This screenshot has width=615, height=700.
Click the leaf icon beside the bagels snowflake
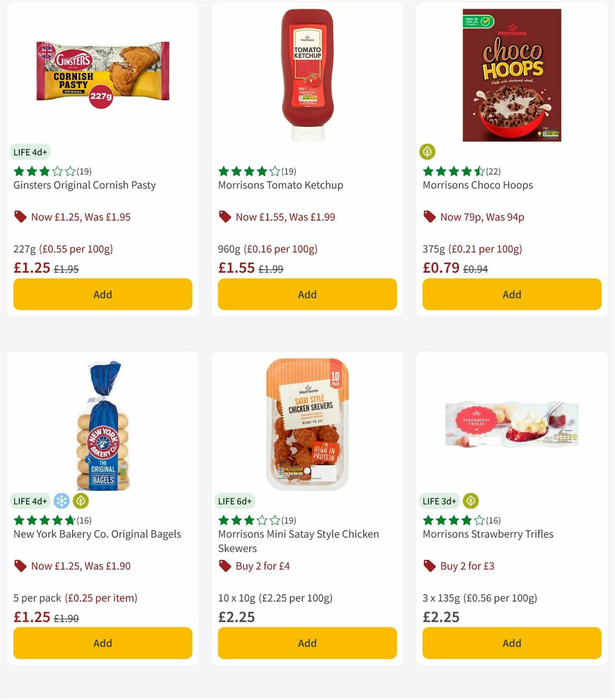[80, 501]
